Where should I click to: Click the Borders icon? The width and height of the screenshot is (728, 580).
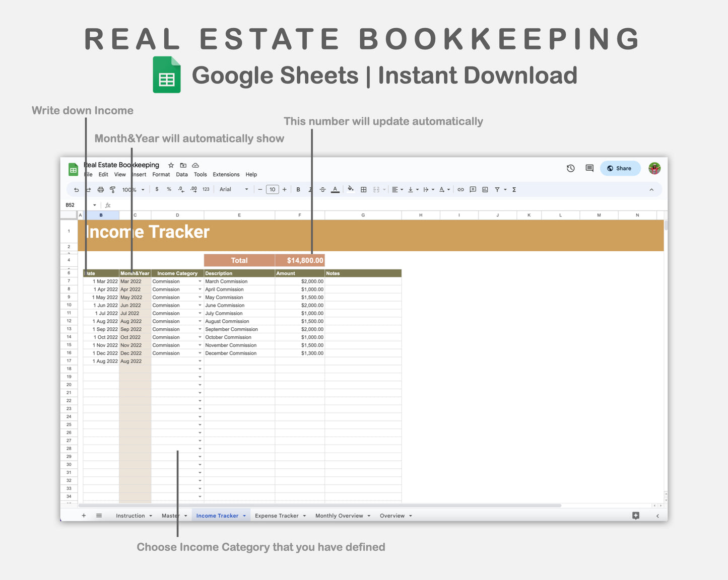pyautogui.click(x=363, y=189)
